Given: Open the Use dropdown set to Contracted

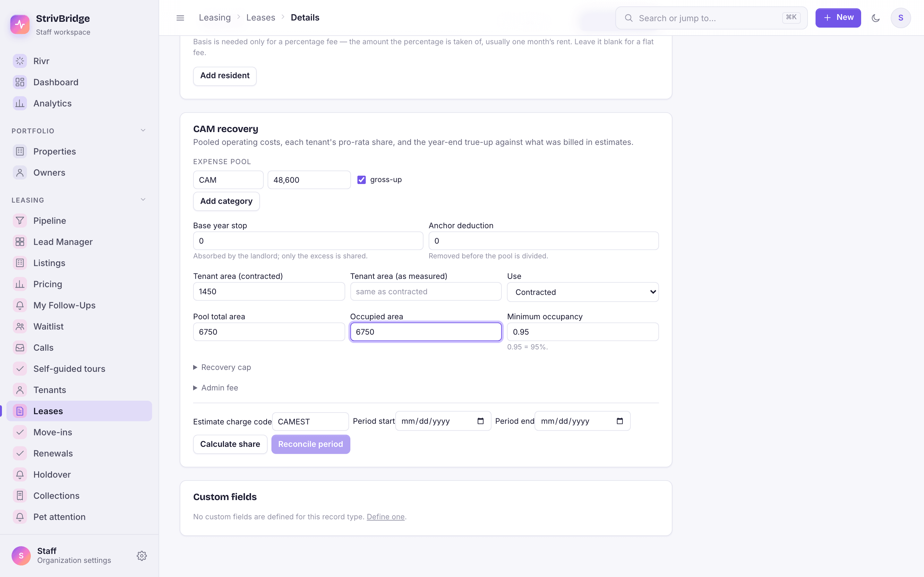Looking at the screenshot, I should [583, 292].
